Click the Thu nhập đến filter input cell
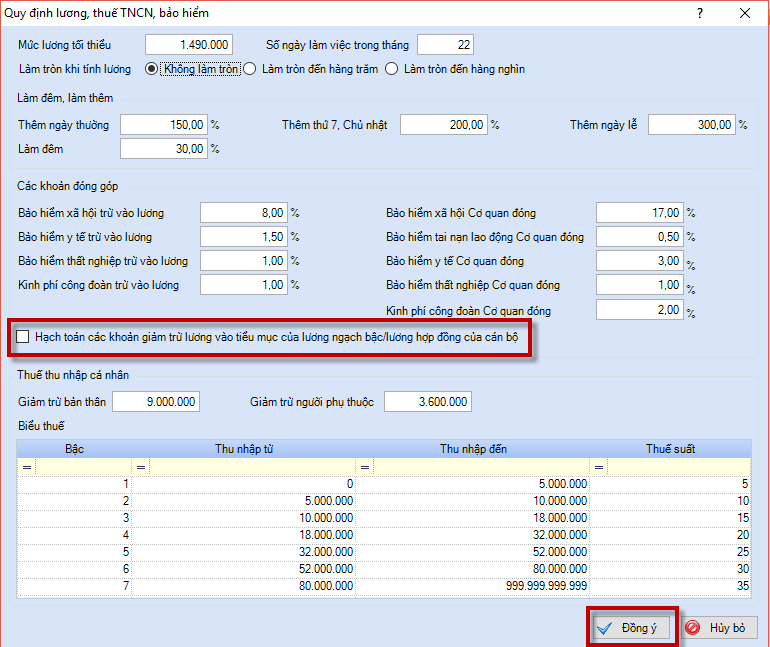The image size is (770, 647). click(481, 467)
